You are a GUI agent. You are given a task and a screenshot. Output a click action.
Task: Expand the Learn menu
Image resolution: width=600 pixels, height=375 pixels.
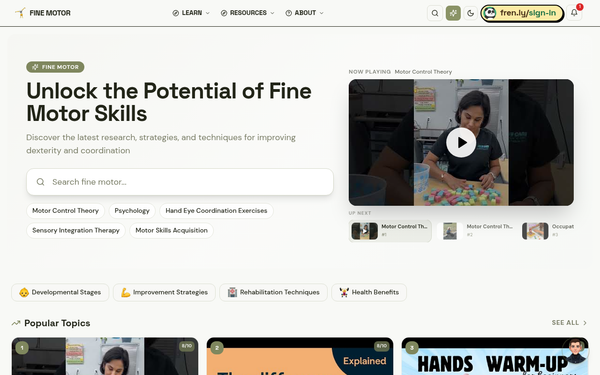pos(191,13)
